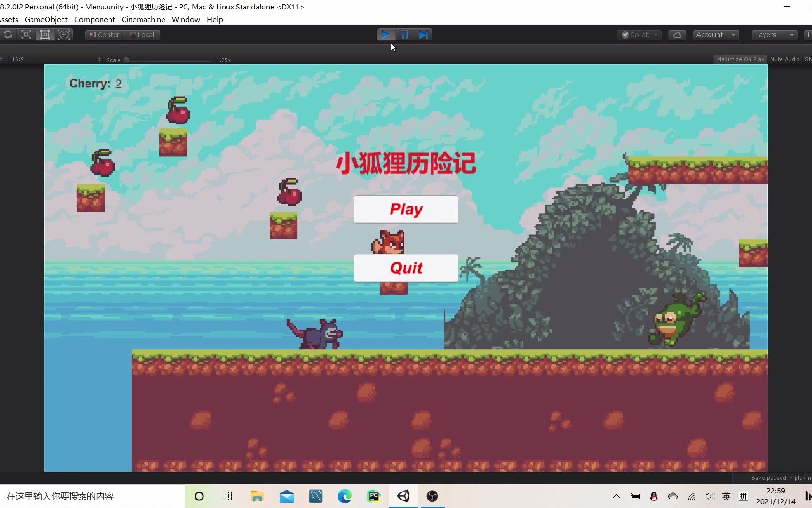Switch to OBS Studio in the taskbar

(x=432, y=496)
